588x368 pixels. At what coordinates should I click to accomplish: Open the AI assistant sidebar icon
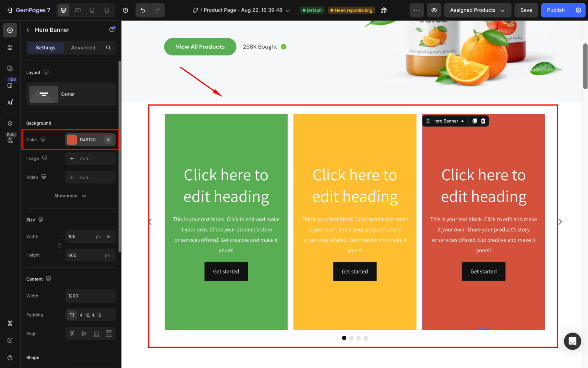[x=10, y=102]
